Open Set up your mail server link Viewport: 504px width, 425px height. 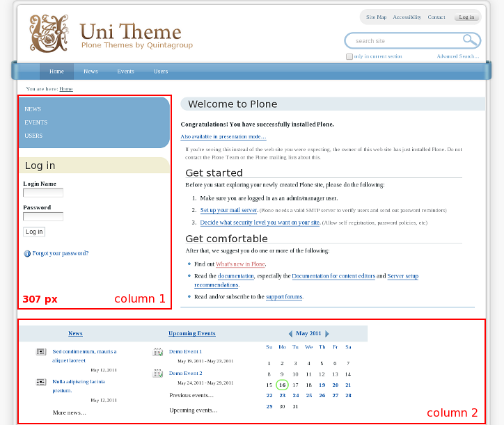coord(228,210)
